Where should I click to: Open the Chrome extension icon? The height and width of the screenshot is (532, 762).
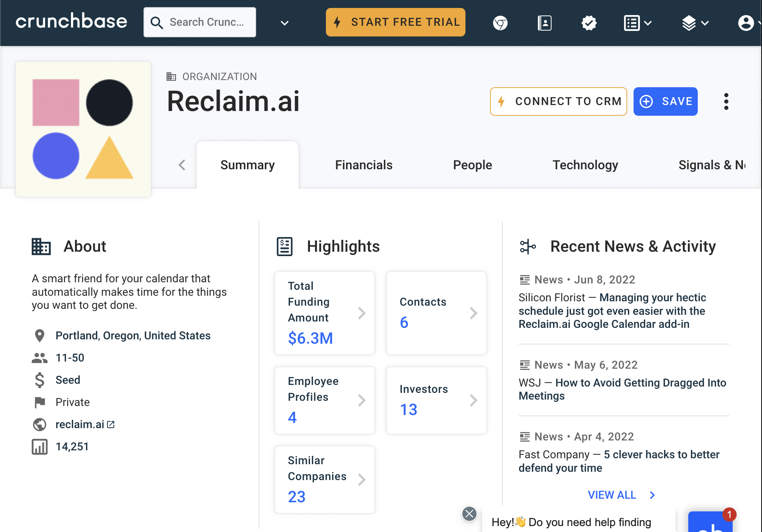[500, 23]
